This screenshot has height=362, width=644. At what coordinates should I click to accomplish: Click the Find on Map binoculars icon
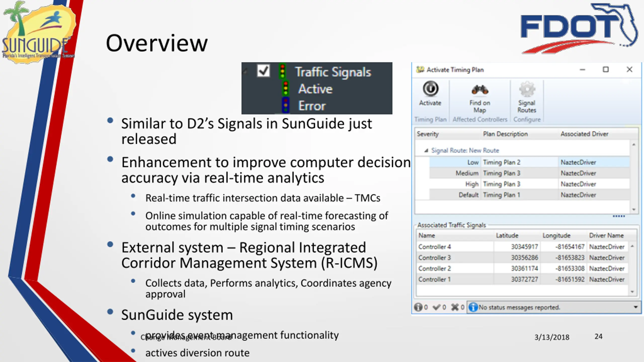point(480,90)
